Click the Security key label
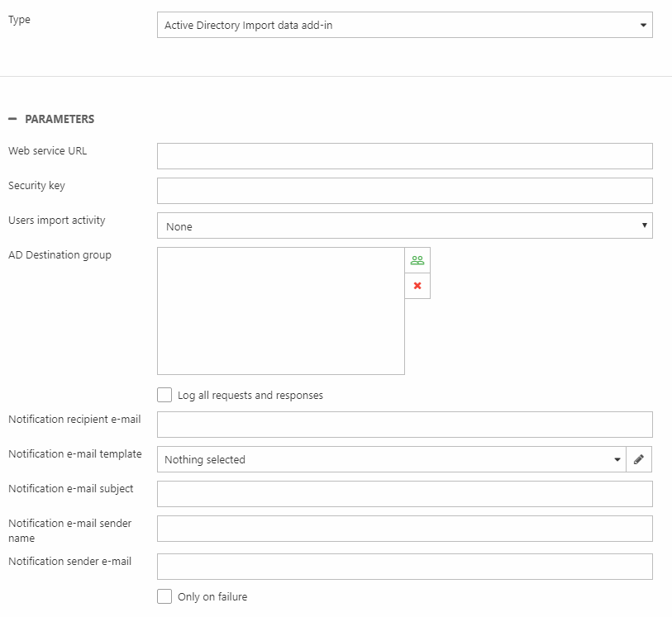Viewport: 672px width, 617px height. click(36, 186)
